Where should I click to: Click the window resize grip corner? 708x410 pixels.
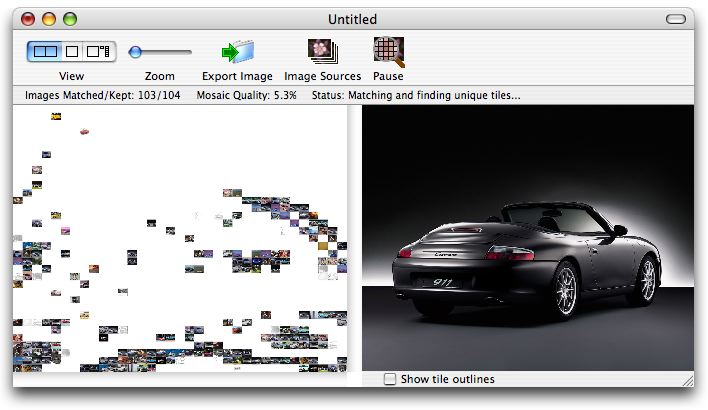coord(688,380)
